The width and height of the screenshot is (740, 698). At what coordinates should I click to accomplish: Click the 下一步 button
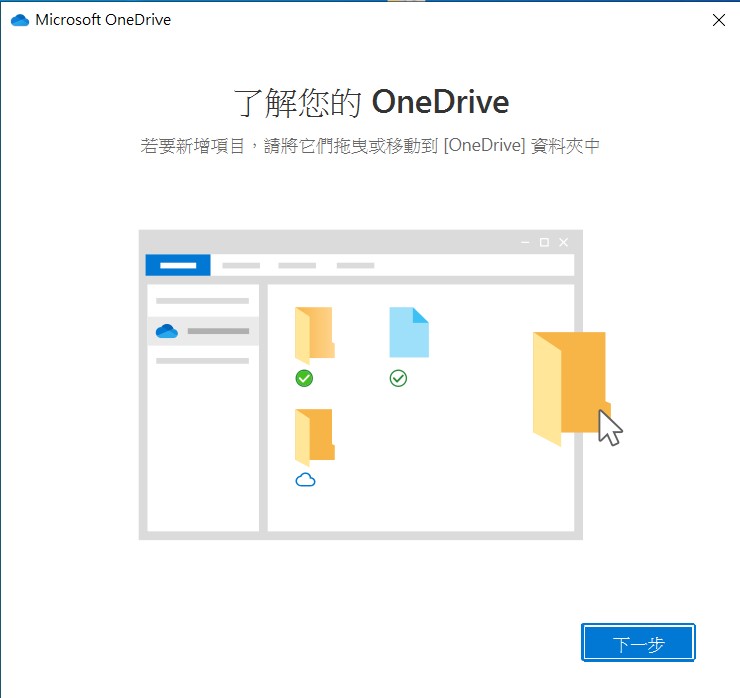[638, 642]
